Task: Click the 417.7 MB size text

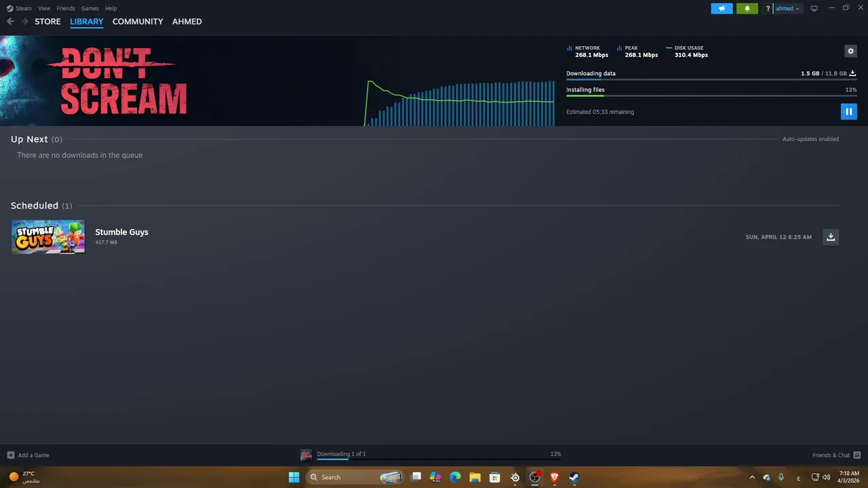Action: (106, 243)
